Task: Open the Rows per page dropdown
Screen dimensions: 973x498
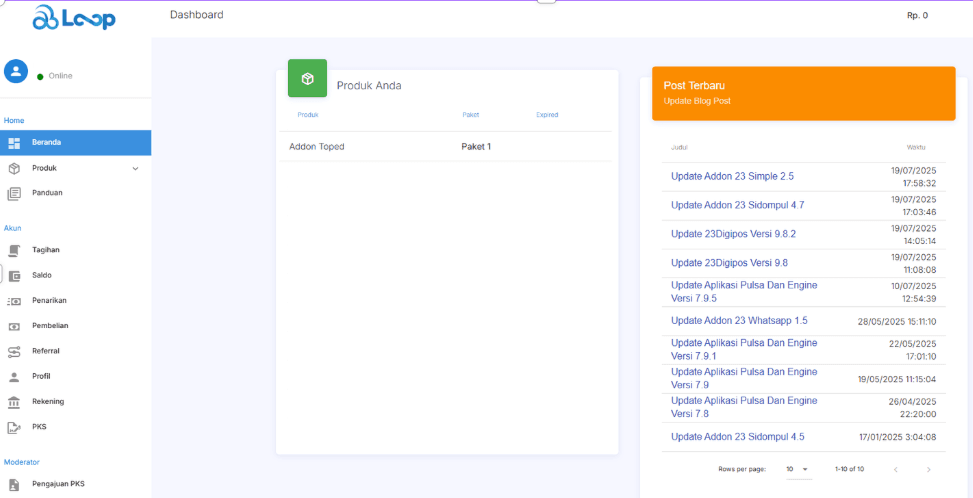Action: click(798, 469)
